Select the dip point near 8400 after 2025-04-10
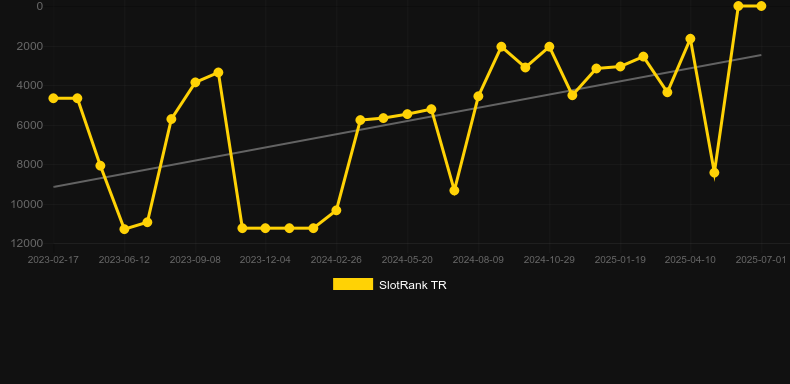The height and width of the screenshot is (384, 790). click(714, 173)
